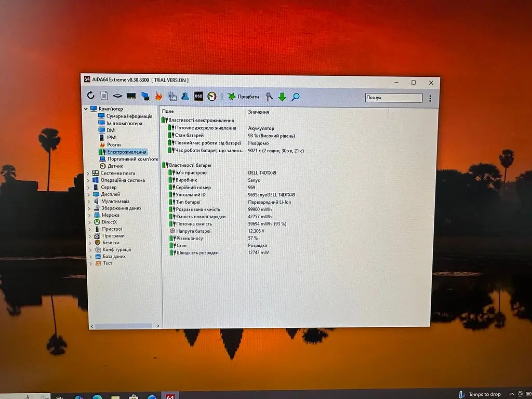Select the Програми tree entry

click(109, 236)
